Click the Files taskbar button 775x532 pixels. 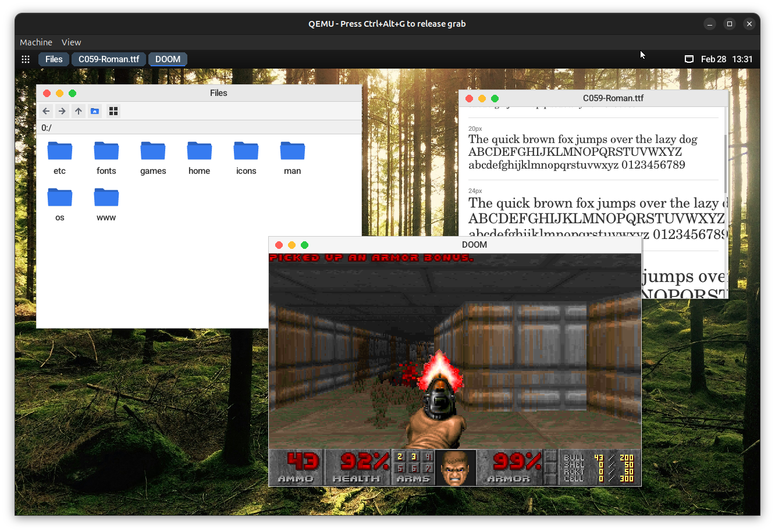point(54,59)
